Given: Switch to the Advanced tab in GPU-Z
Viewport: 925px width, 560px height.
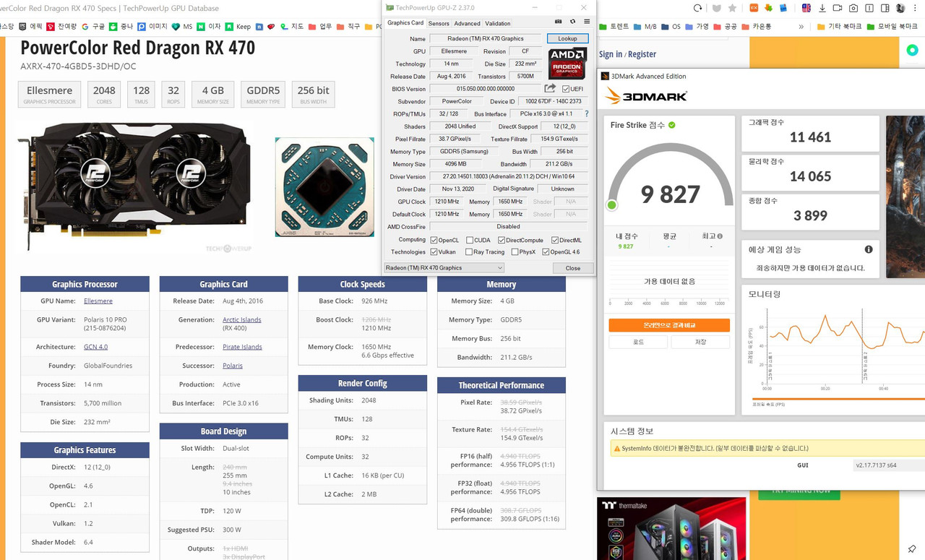Looking at the screenshot, I should (467, 23).
